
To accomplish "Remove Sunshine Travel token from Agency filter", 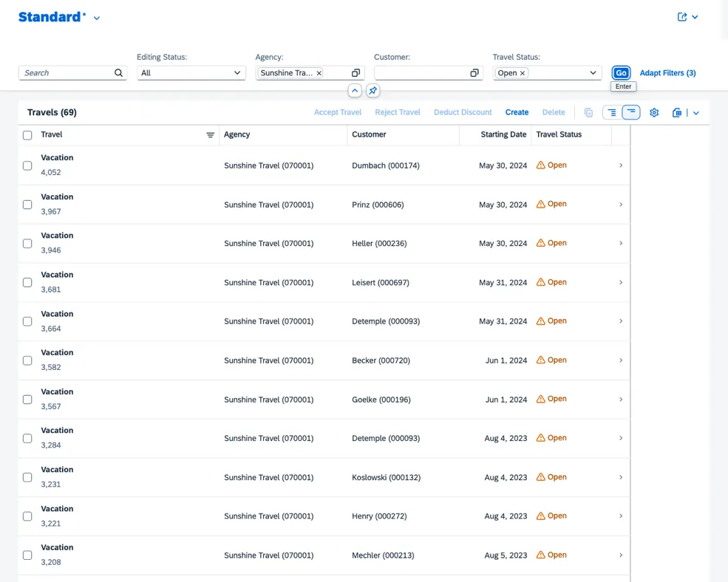I will [319, 73].
